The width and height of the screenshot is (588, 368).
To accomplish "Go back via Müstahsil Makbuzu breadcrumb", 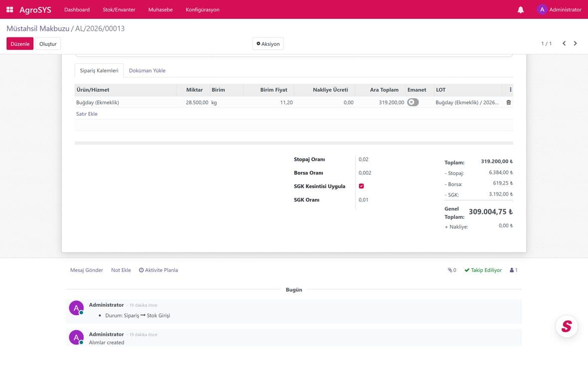I will [x=38, y=28].
